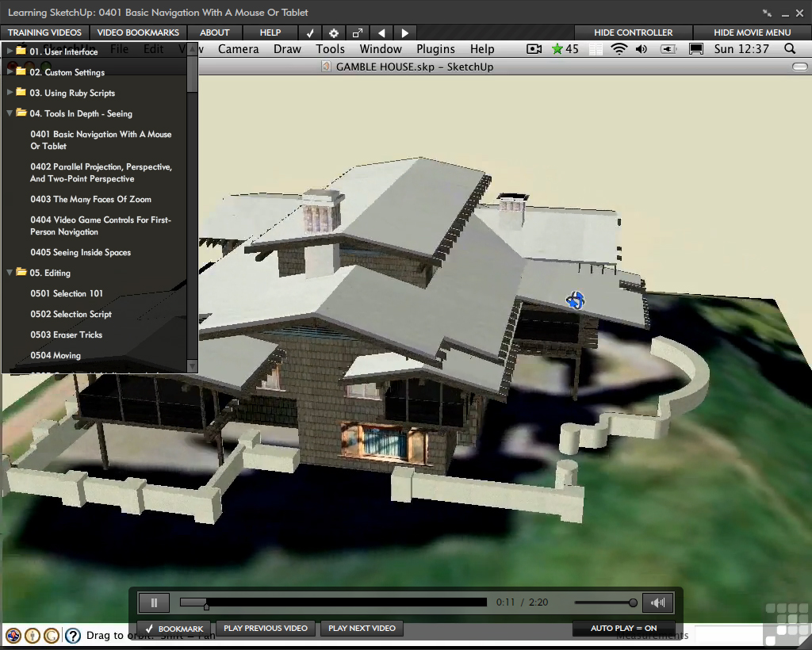This screenshot has width=812, height=650.
Task: Expand the 02. Custom Settings folder arrow
Action: [10, 71]
